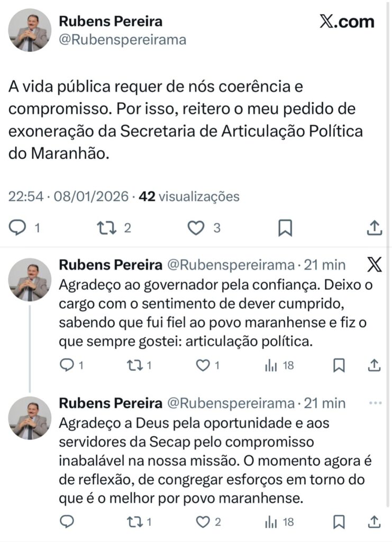Open main tweet's profile picture
The height and width of the screenshot is (542, 392).
[x=30, y=30]
